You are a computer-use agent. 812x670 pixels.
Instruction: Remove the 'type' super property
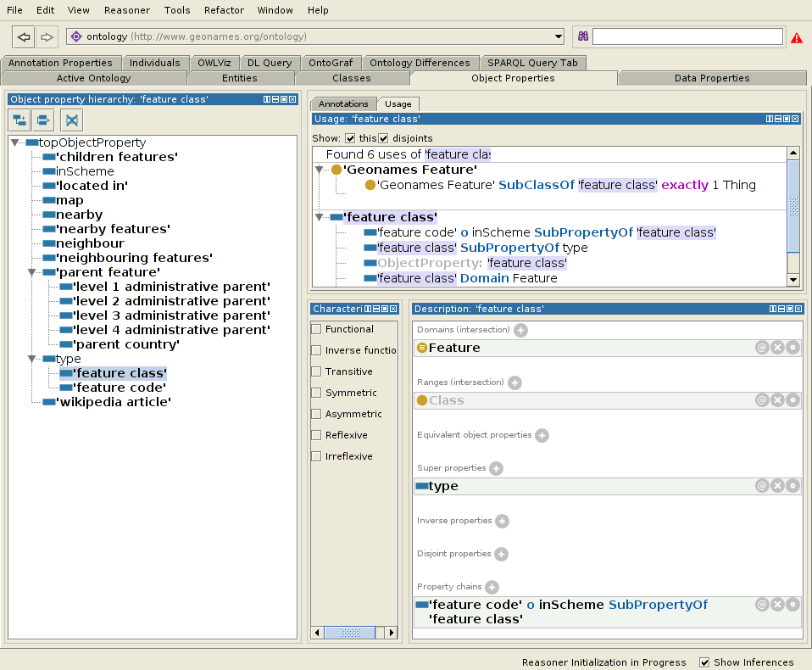pyautogui.click(x=777, y=486)
